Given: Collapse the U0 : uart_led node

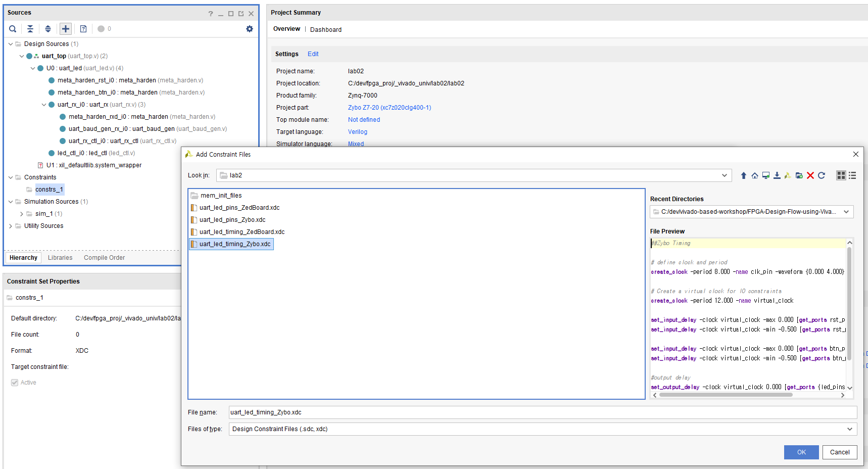Looking at the screenshot, I should click(33, 68).
